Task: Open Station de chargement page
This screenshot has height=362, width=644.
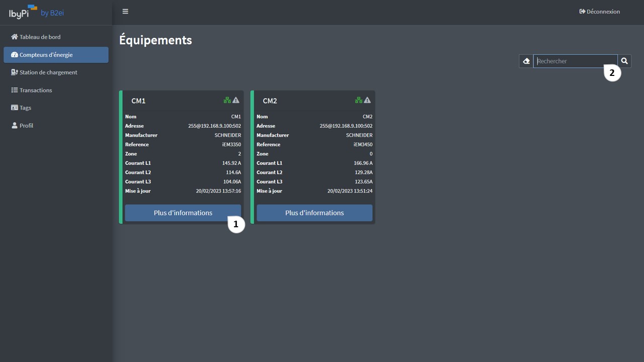Action: [x=56, y=72]
